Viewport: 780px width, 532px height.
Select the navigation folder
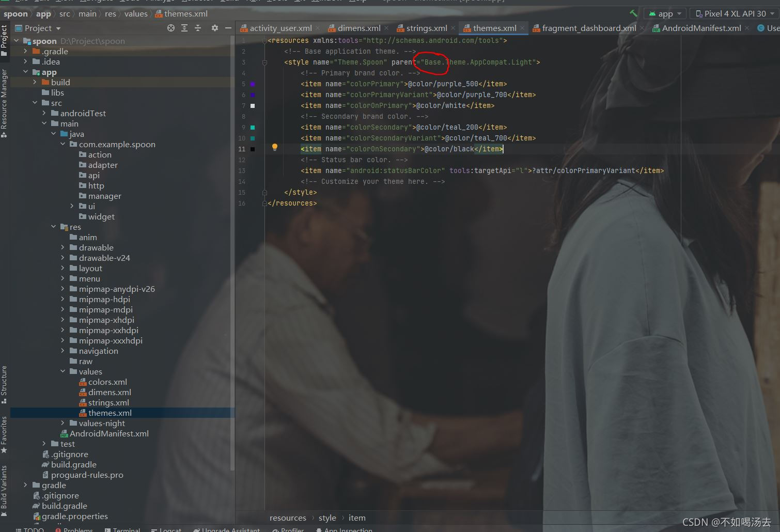tap(93, 351)
